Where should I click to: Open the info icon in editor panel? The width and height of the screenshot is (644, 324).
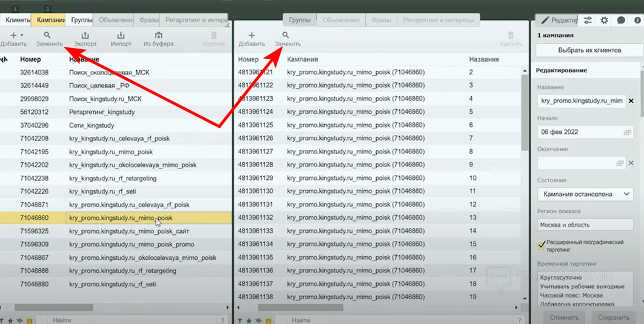click(637, 21)
